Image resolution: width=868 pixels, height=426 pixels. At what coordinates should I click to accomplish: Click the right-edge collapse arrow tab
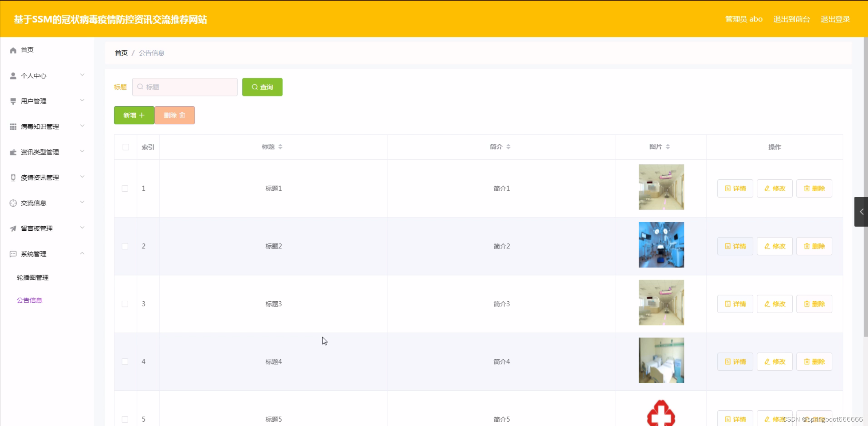pos(861,212)
